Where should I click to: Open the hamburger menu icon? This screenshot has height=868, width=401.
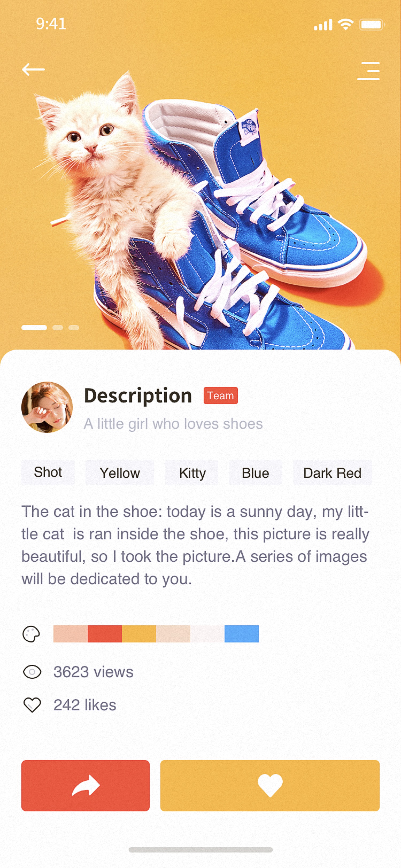[x=368, y=71]
